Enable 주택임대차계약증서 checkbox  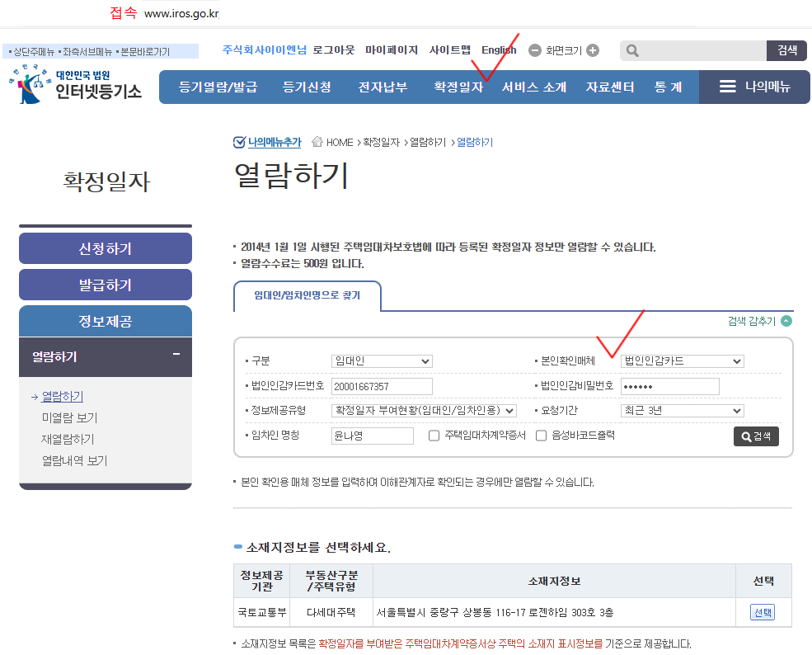[434, 436]
